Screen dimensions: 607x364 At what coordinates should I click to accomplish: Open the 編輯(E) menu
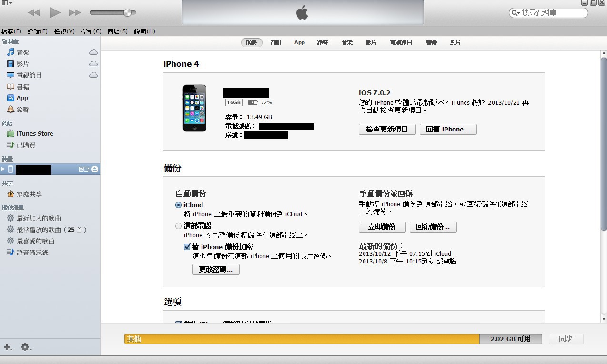tap(38, 31)
